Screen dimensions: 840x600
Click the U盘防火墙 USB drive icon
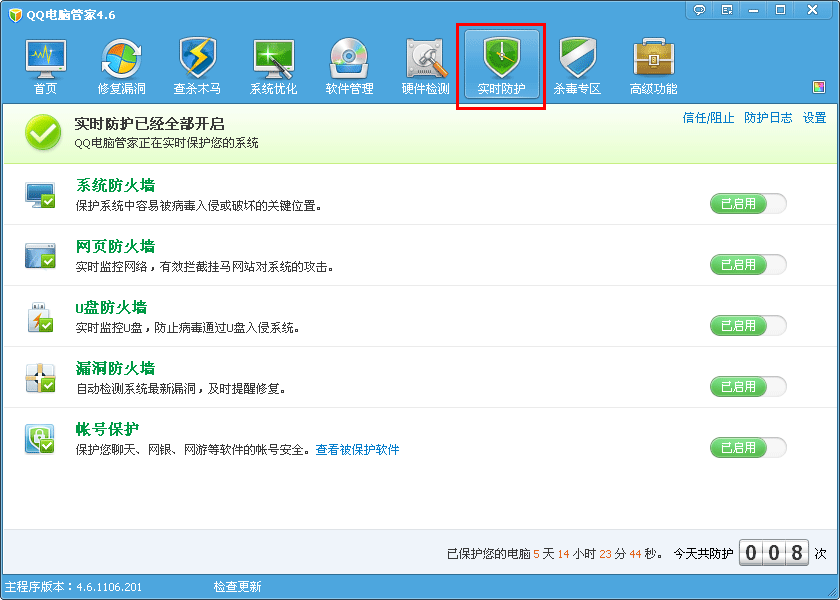pos(40,317)
